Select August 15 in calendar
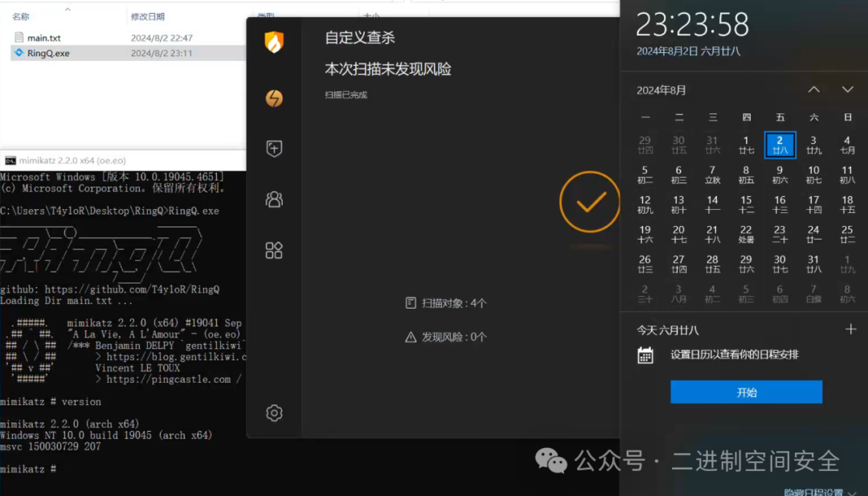This screenshot has height=496, width=868. coord(746,204)
